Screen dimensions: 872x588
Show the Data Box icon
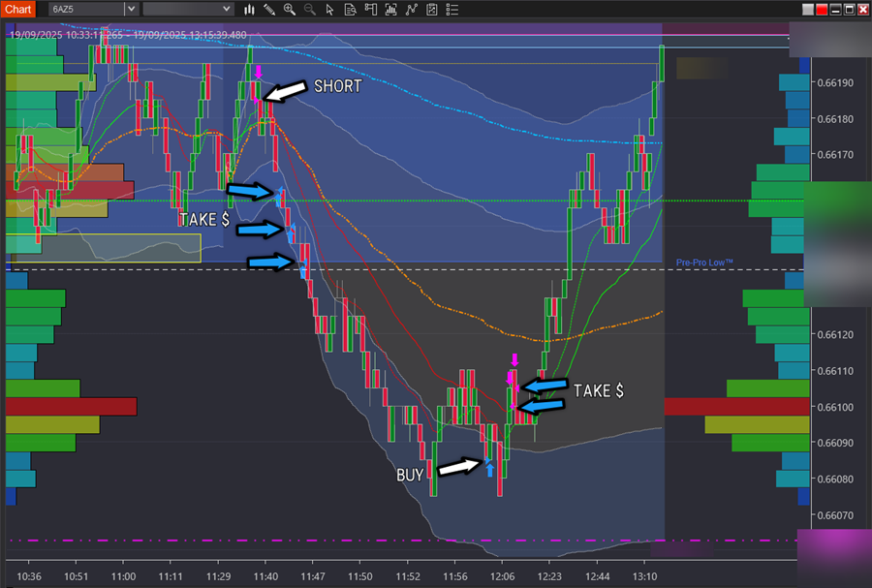coord(350,9)
